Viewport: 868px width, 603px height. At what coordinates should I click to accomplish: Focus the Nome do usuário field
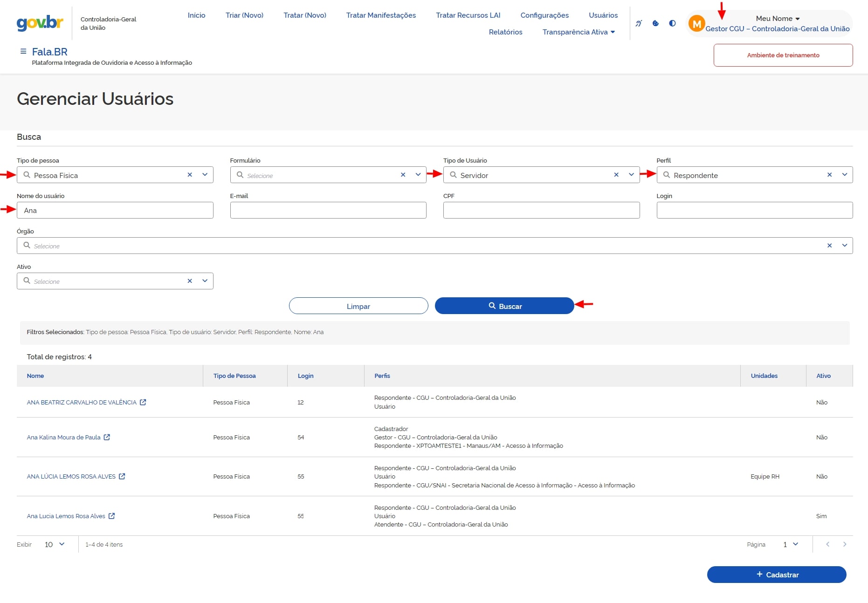(x=115, y=210)
